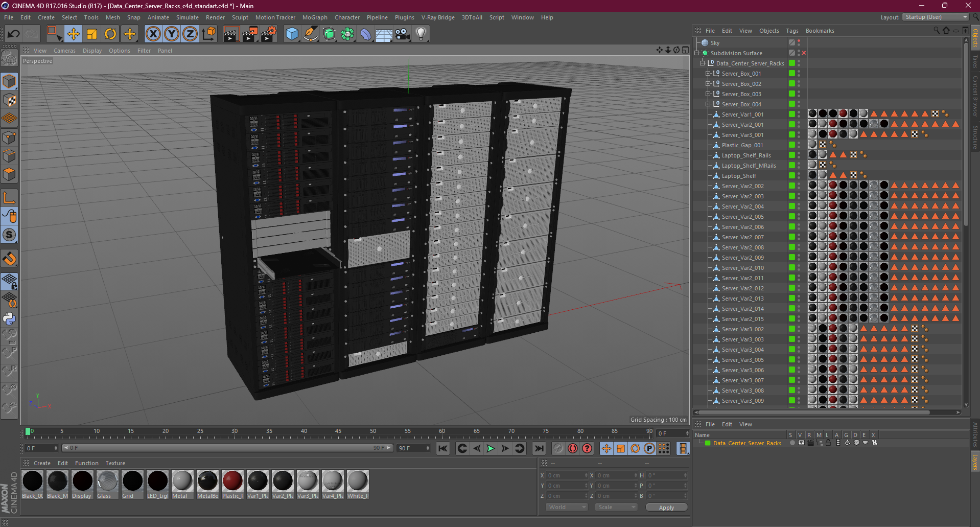Screen dimensions: 980x527
Task: Click Render View clapperboard icon
Action: coord(231,34)
